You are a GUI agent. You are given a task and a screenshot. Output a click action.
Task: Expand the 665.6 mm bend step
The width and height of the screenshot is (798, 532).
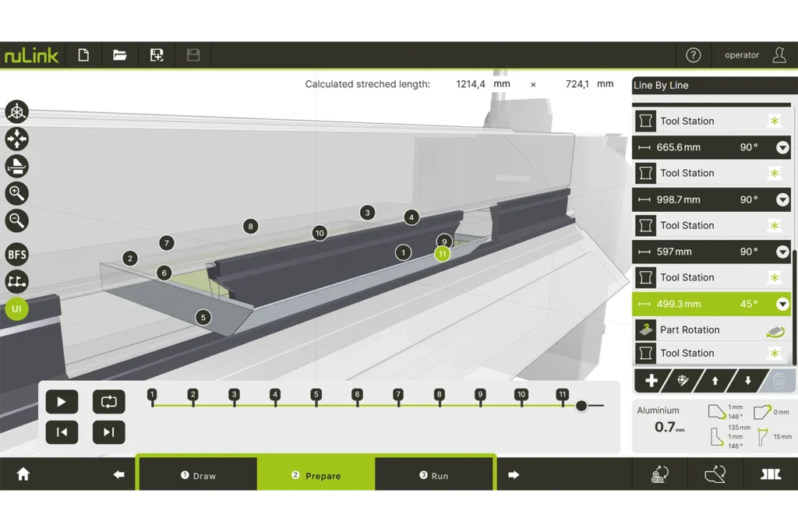[782, 147]
